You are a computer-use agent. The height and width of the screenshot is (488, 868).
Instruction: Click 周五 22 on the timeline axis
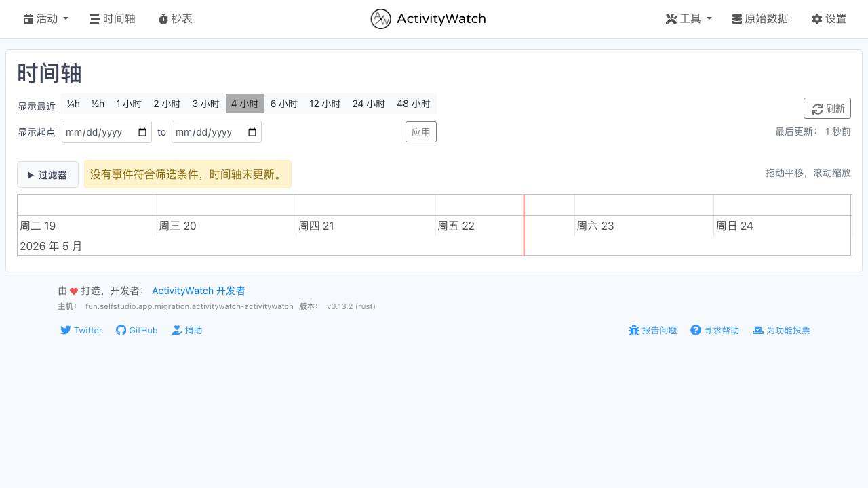[x=456, y=226]
